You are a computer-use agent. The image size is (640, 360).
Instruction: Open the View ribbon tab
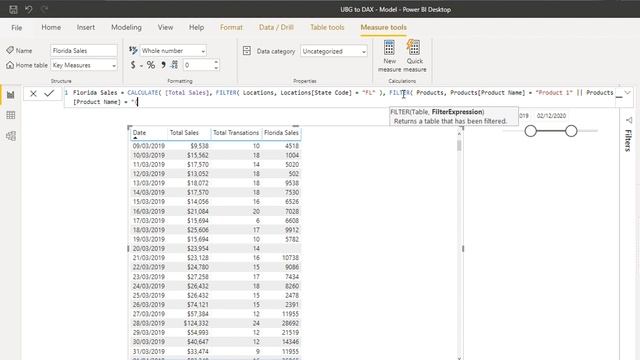tap(165, 27)
